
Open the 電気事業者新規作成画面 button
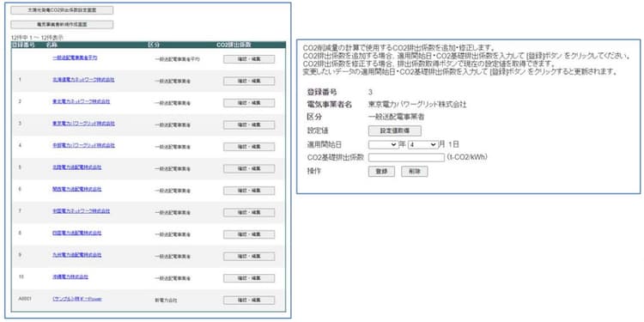click(62, 25)
